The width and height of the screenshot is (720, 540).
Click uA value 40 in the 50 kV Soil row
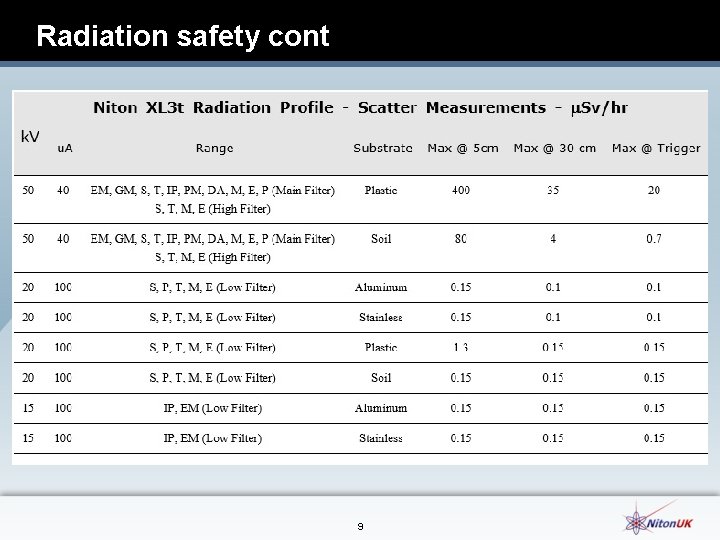point(63,239)
